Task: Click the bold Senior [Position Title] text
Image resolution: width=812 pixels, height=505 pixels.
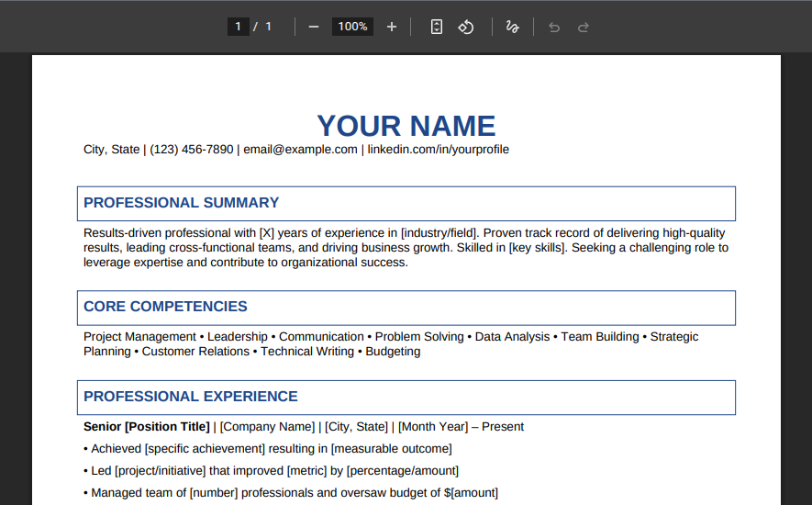Action: tap(147, 427)
